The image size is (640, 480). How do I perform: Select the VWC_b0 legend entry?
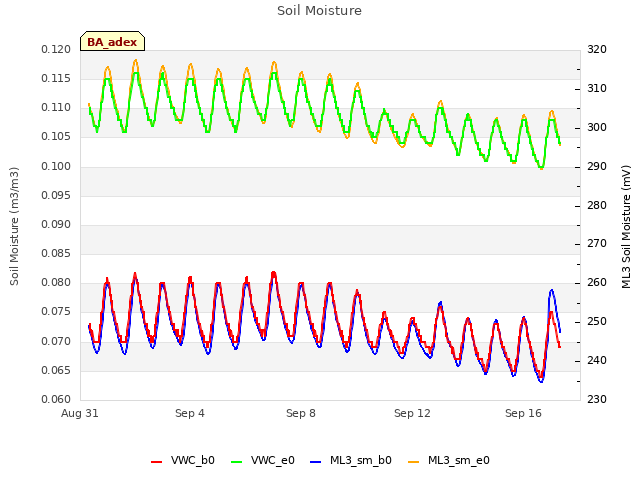[x=182, y=460]
